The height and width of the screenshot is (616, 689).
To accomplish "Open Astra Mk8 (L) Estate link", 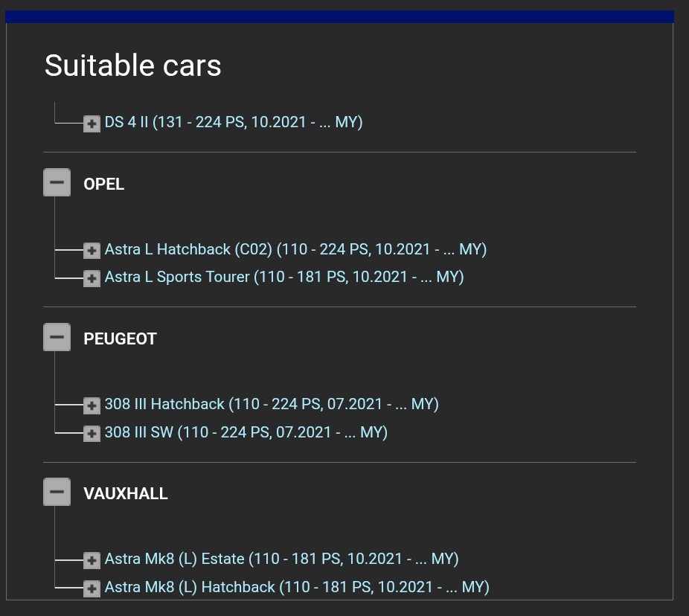I will tap(281, 559).
